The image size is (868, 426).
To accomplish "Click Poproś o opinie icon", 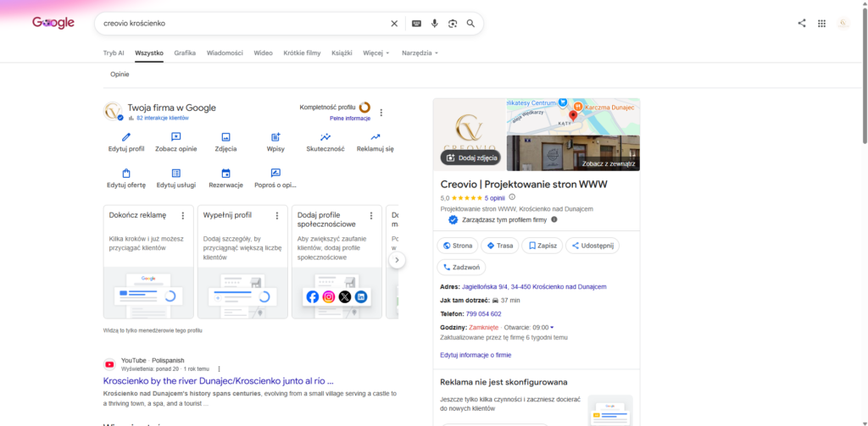I will 275,173.
